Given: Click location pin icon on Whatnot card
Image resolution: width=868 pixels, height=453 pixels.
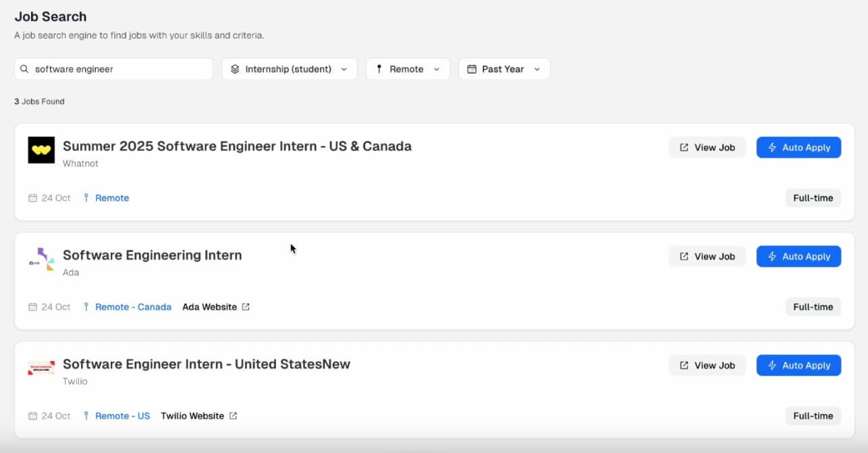Looking at the screenshot, I should (x=86, y=198).
